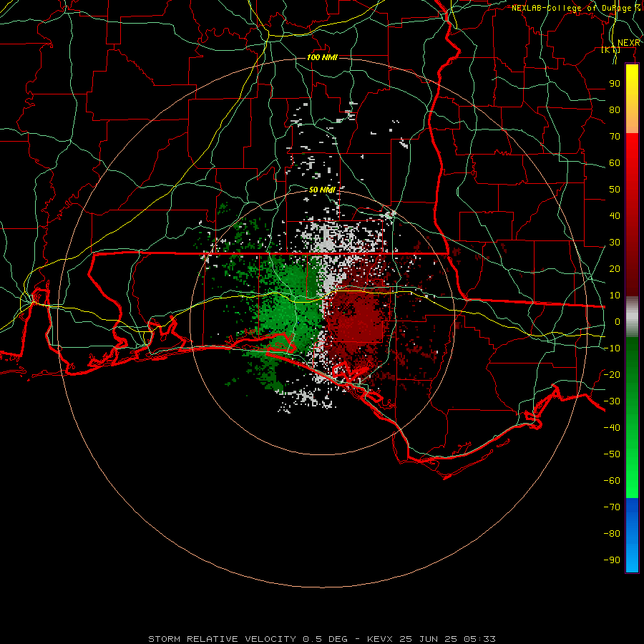Click the 60 value on the velocity scale

pos(615,163)
